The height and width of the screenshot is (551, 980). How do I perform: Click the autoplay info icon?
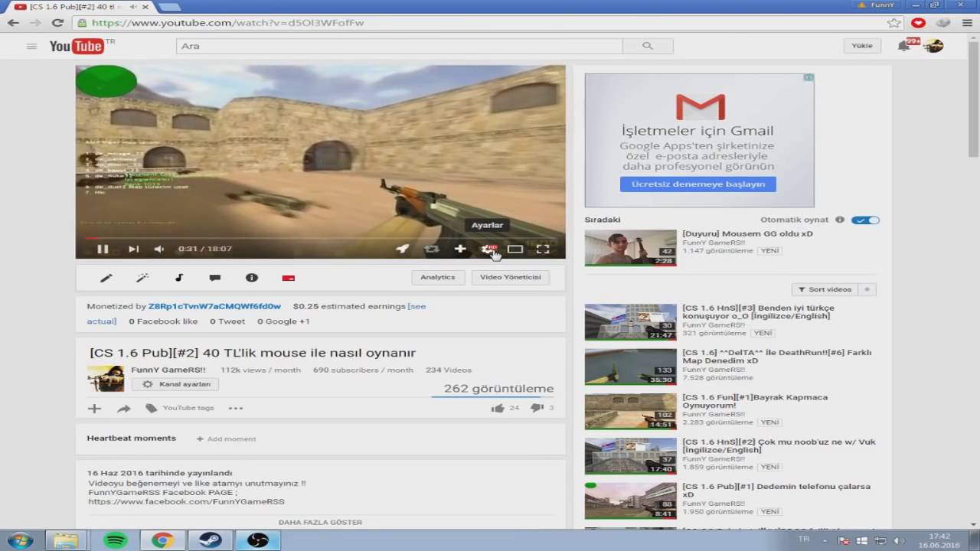pos(840,220)
